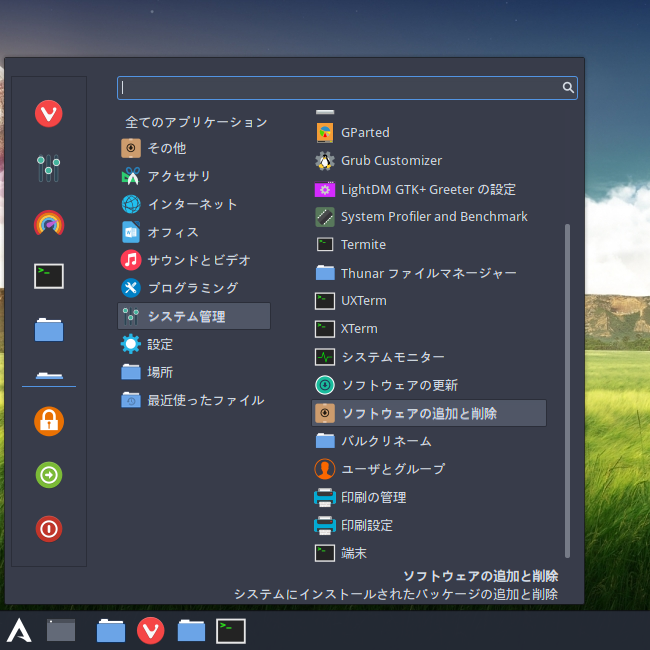Open the オフィス category
The image size is (650, 650).
click(194, 232)
